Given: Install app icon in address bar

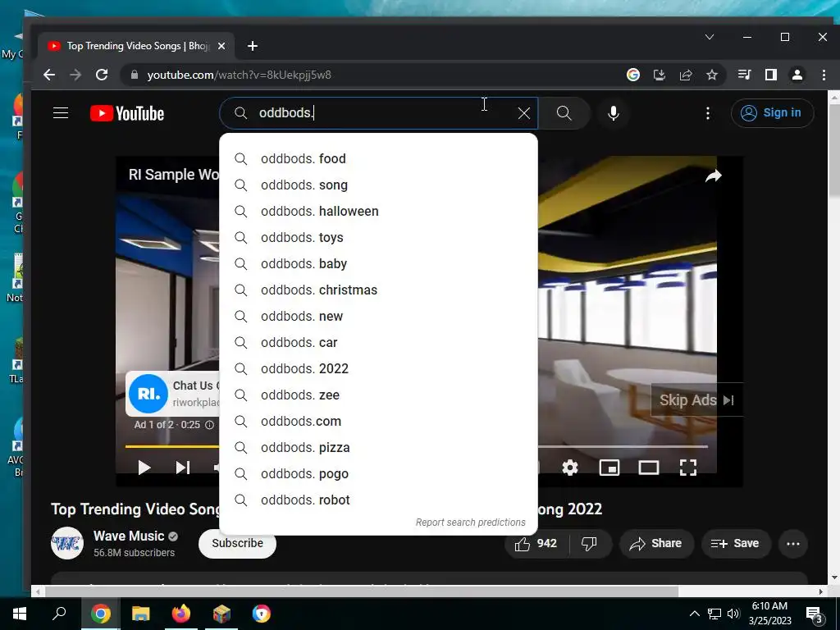Looking at the screenshot, I should click(x=660, y=75).
